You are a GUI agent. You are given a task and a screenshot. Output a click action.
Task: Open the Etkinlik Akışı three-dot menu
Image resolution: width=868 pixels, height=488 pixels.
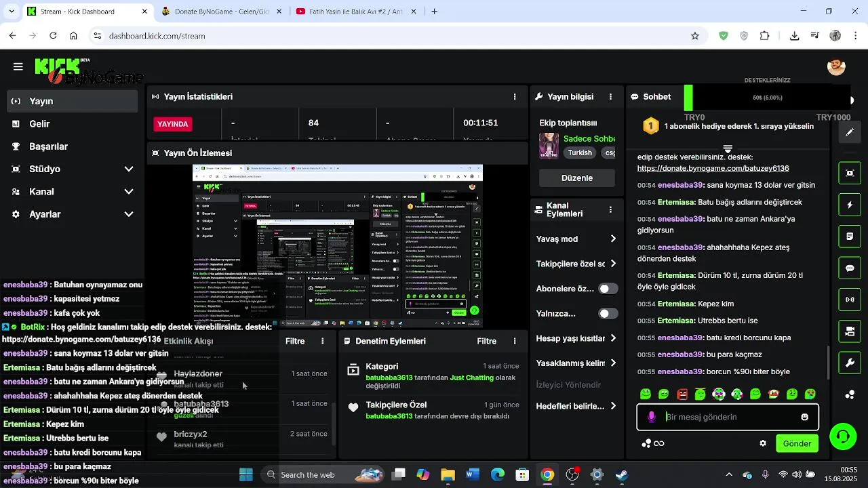323,341
